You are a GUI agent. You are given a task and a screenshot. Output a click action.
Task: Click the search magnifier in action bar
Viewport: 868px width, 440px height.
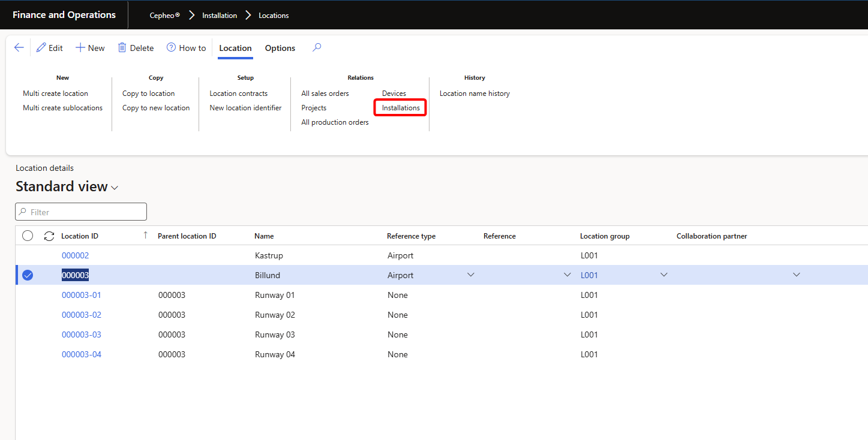click(317, 47)
